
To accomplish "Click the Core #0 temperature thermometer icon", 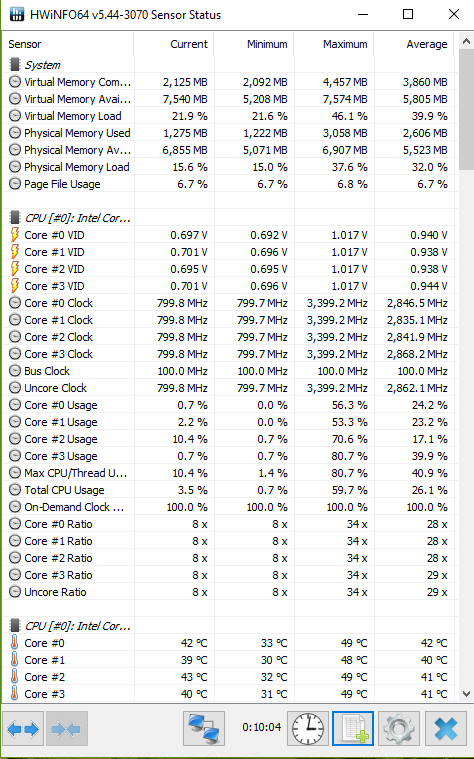I will (15, 643).
